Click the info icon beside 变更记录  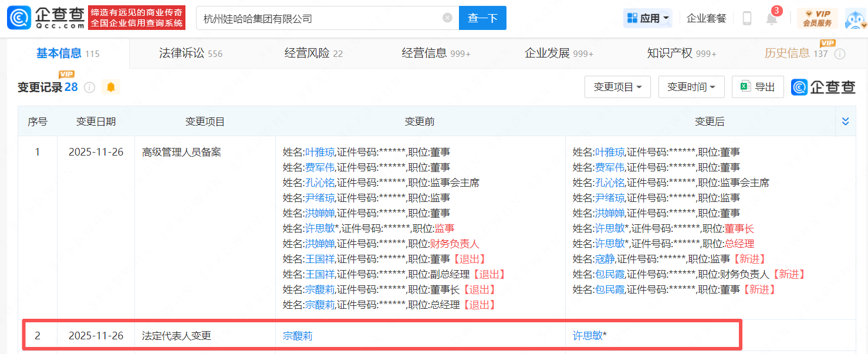pos(89,87)
